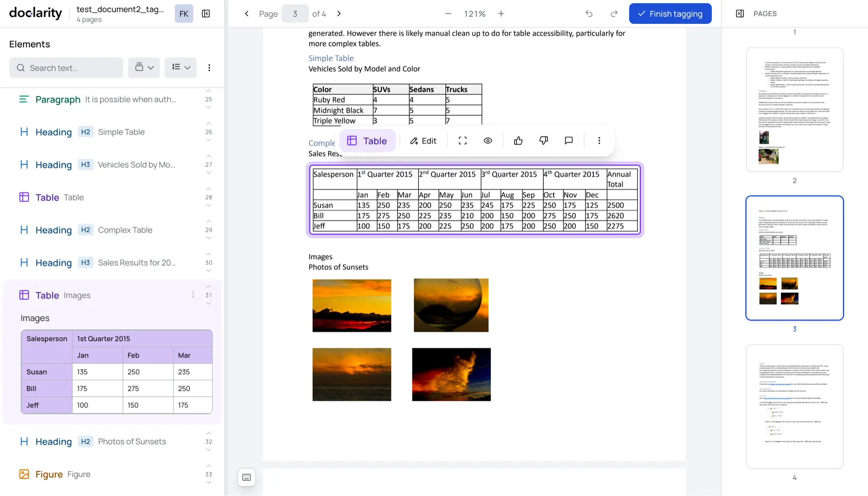Screen dimensions: 868x496
Task: Move element 28 up with the arrow
Action: click(x=209, y=189)
